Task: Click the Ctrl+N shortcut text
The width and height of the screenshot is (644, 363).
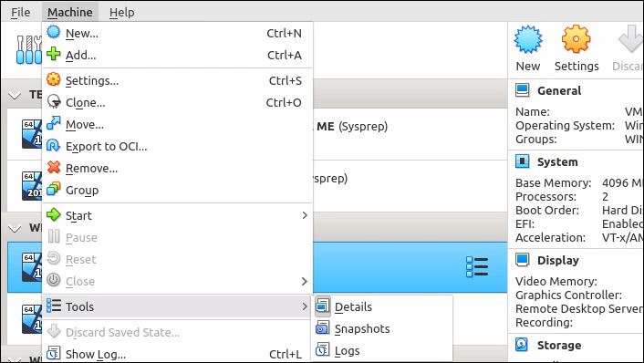Action: (x=284, y=33)
